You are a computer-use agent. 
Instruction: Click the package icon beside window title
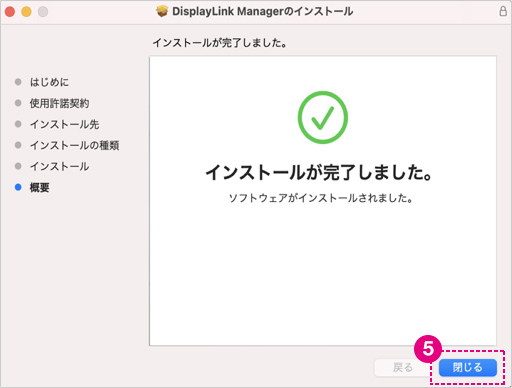[x=162, y=11]
